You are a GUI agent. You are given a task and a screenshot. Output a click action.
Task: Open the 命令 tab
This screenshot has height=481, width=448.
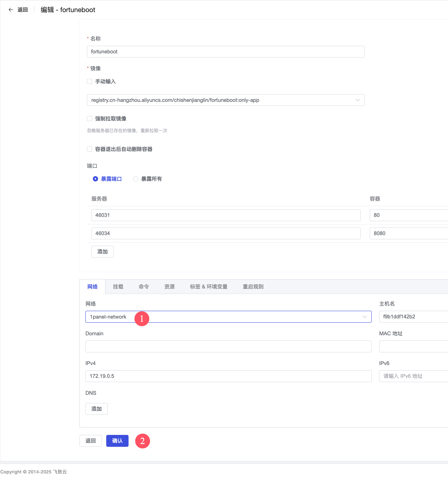click(x=144, y=287)
